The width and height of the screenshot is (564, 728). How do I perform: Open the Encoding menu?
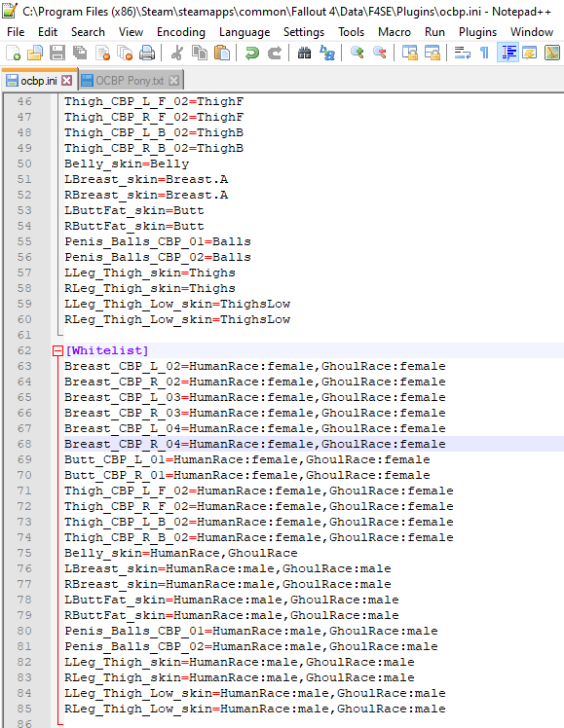tap(181, 32)
